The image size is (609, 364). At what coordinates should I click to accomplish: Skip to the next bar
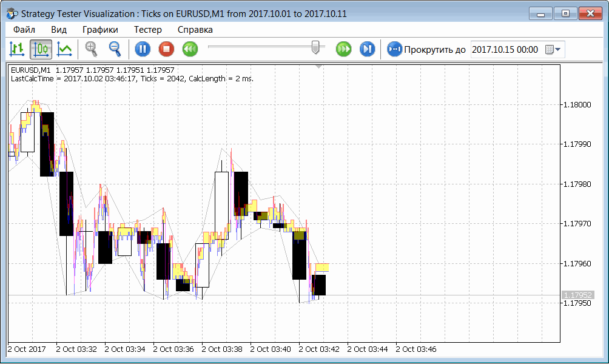[367, 49]
